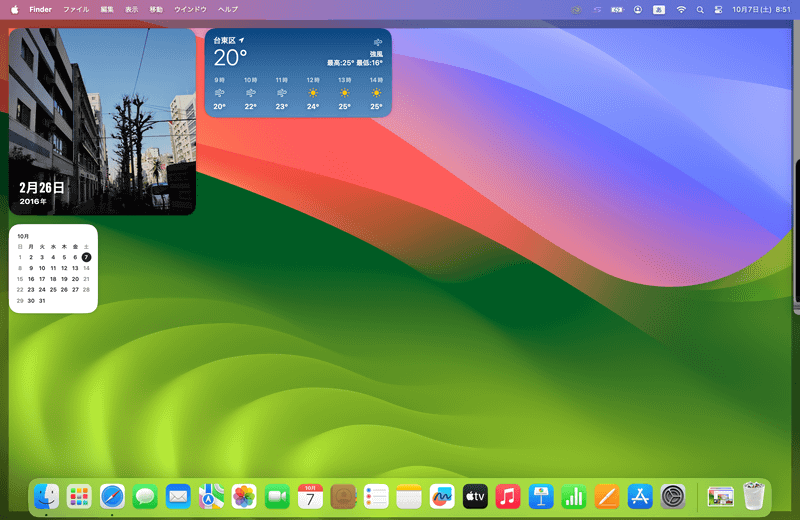Click the 最高:25° 最低:16° text
Viewport: 800px width, 520px height.
pyautogui.click(x=355, y=63)
